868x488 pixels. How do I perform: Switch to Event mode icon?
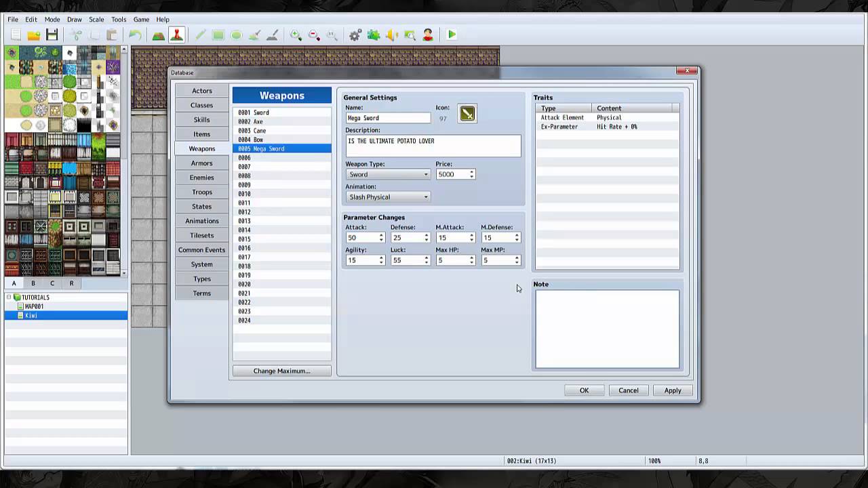coord(176,35)
